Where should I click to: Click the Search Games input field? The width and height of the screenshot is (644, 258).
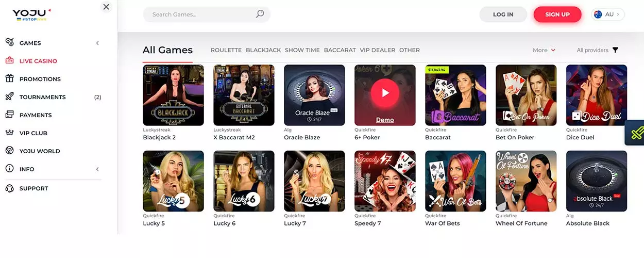point(207,14)
